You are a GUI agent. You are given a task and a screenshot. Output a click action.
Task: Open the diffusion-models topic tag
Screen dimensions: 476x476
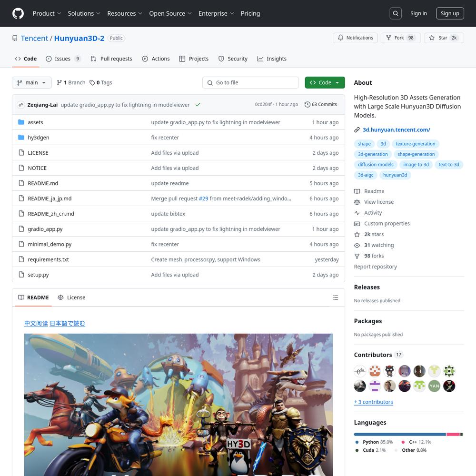click(x=376, y=165)
